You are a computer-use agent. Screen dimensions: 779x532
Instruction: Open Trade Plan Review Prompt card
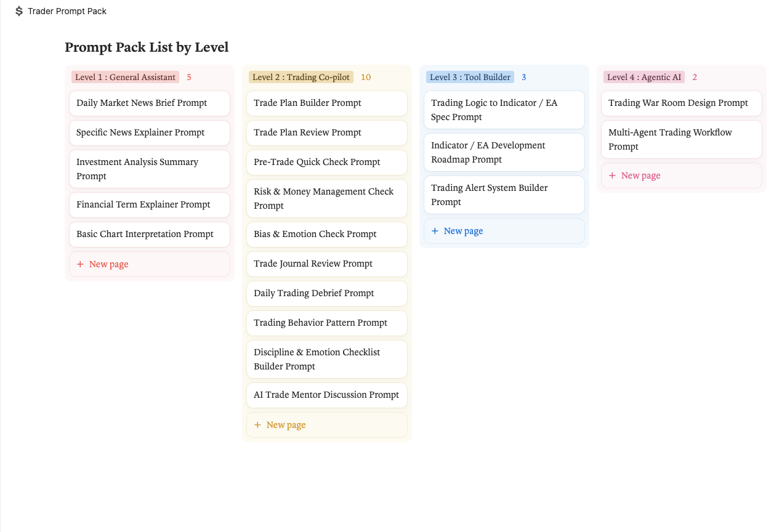point(327,132)
